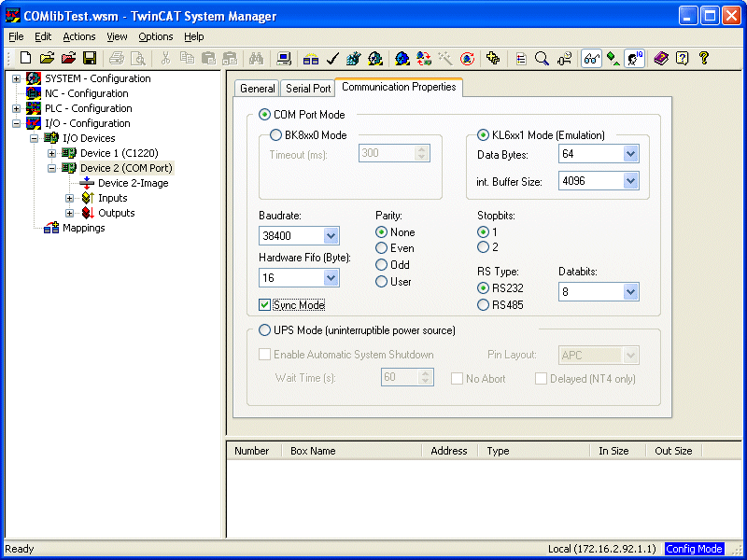Click the Device 2-Image icon

coord(87,183)
